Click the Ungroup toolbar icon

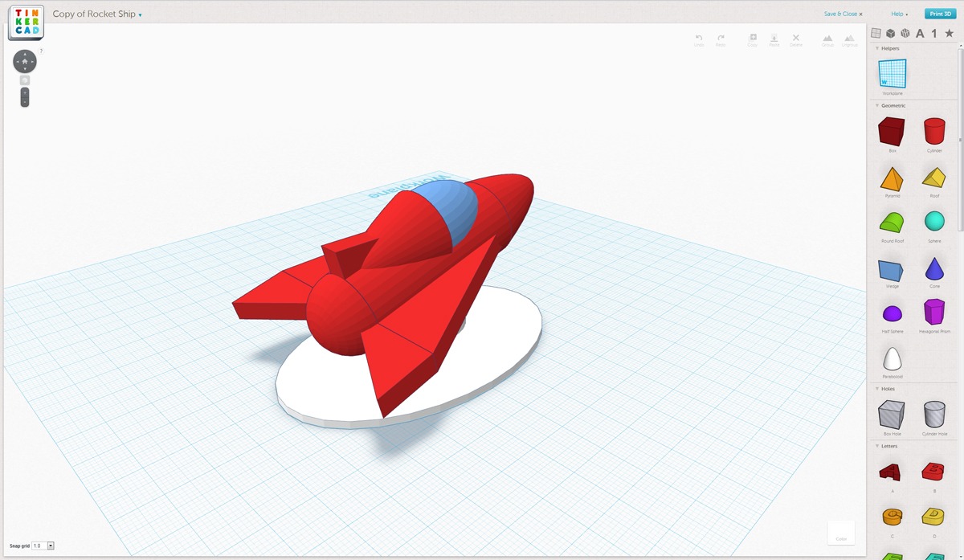pyautogui.click(x=850, y=39)
